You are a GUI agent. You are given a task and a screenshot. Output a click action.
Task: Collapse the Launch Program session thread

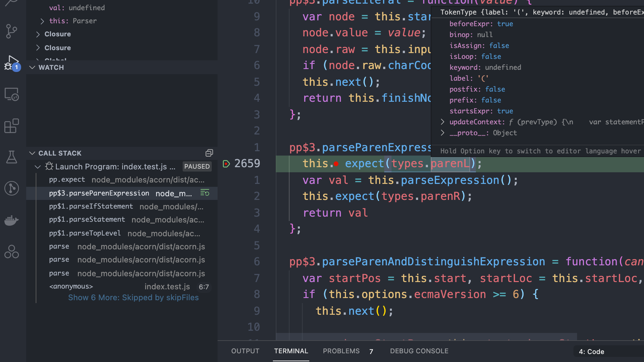(37, 166)
